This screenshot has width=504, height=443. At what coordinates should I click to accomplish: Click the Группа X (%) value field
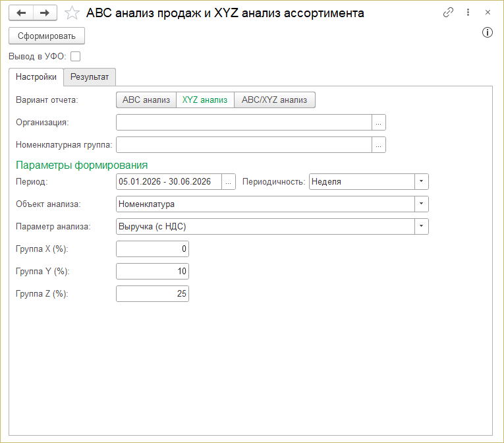click(152, 249)
